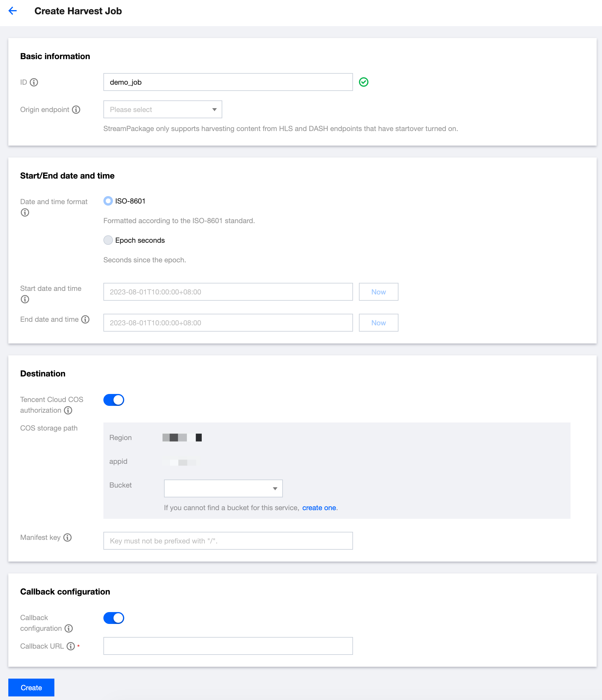Open the 'create one' bucket link

click(x=319, y=508)
